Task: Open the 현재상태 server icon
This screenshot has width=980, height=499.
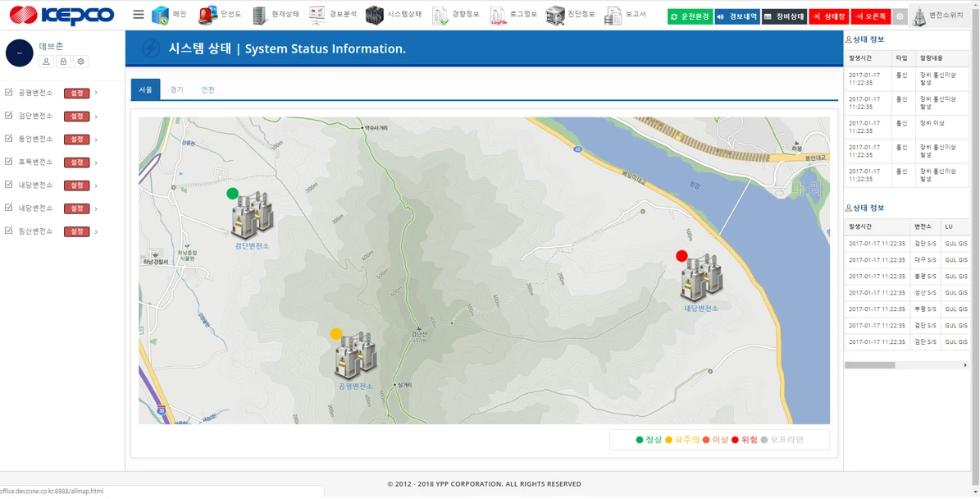Action: coord(260,15)
